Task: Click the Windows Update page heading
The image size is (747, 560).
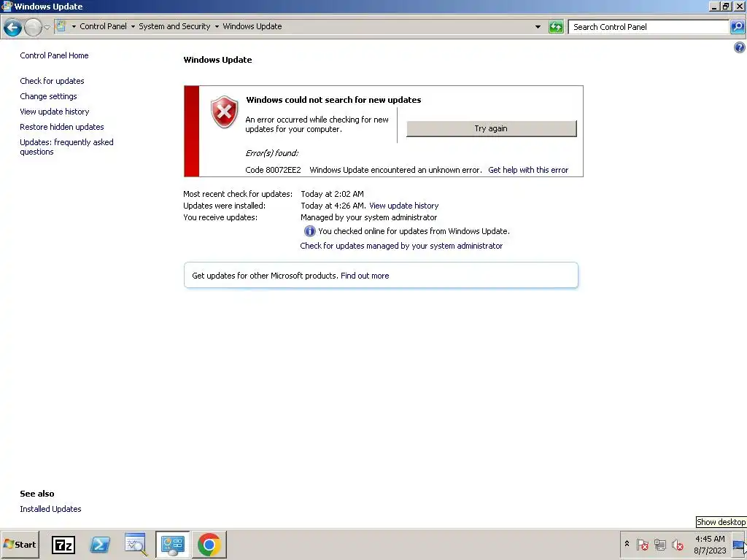Action: pos(217,60)
